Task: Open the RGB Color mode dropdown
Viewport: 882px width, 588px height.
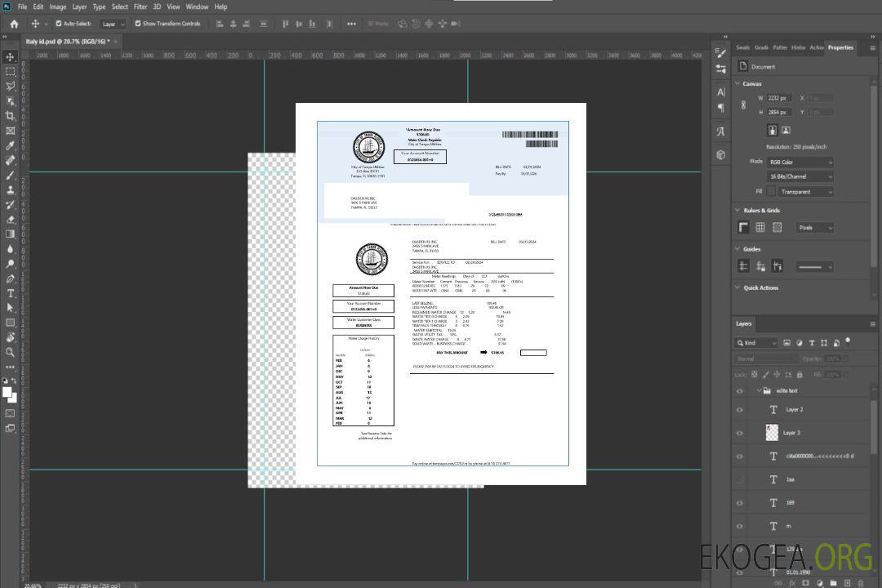Action: pos(800,163)
